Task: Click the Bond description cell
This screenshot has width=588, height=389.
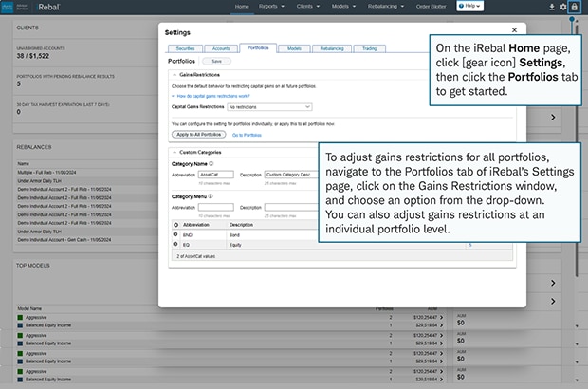Action: pyautogui.click(x=234, y=235)
